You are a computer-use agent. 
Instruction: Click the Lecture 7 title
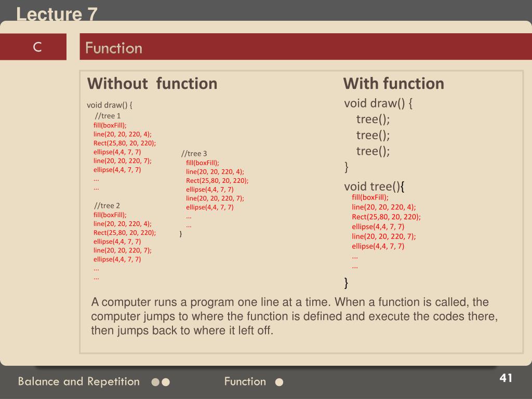(57, 14)
